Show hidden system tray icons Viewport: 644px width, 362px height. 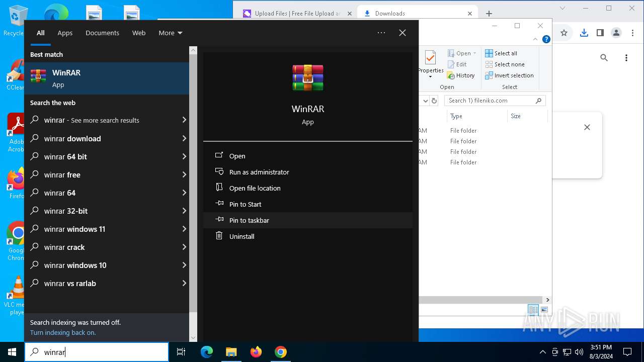tap(542, 352)
